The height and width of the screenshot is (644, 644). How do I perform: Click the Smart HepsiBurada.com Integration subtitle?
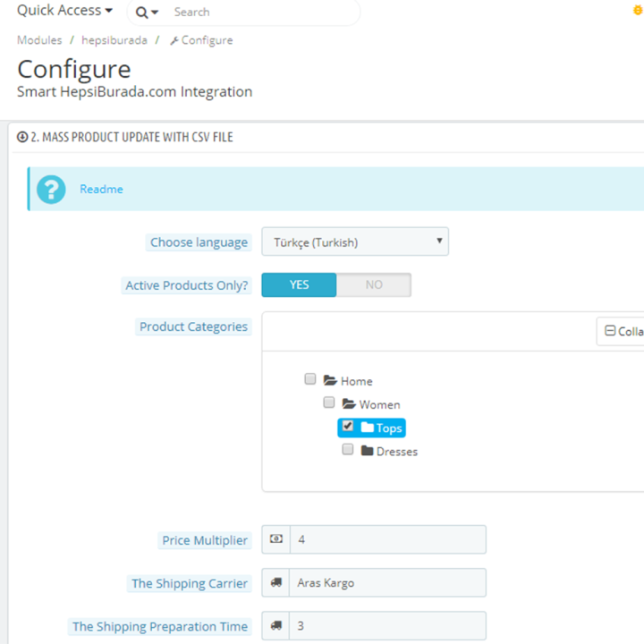[134, 91]
